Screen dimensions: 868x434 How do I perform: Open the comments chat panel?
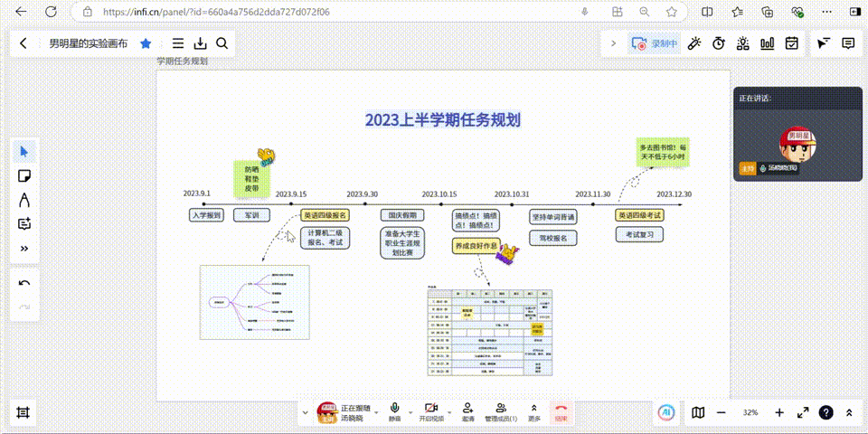pyautogui.click(x=847, y=43)
